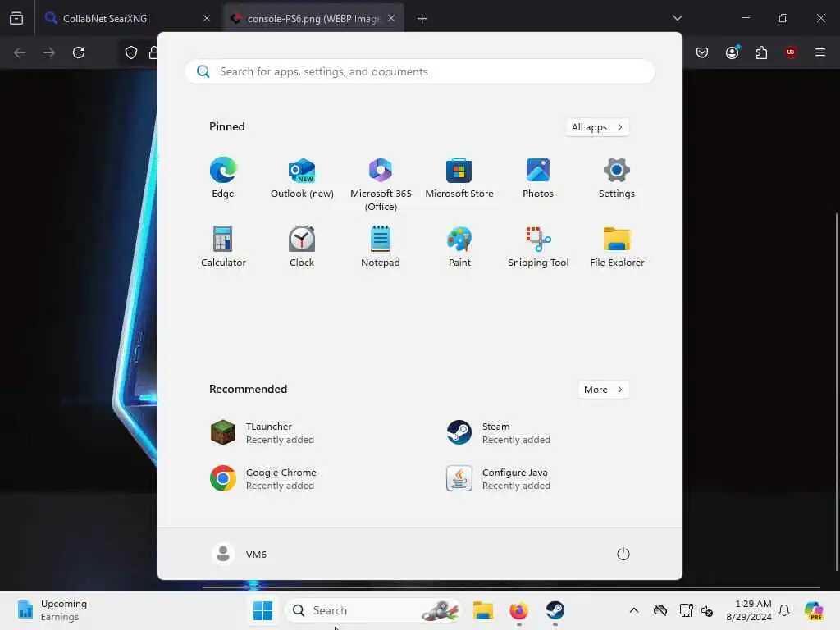Click the Windows Start button on taskbar

point(262,610)
